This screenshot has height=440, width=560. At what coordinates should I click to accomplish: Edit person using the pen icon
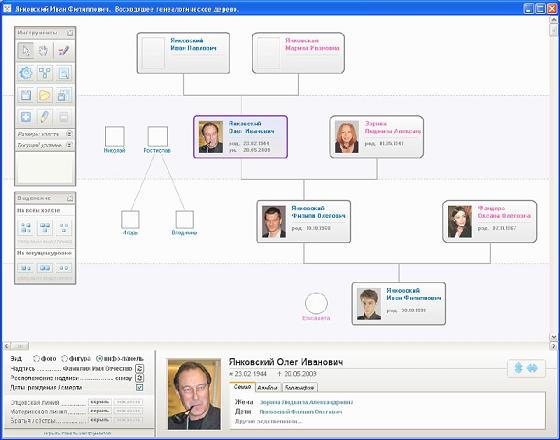(45, 117)
